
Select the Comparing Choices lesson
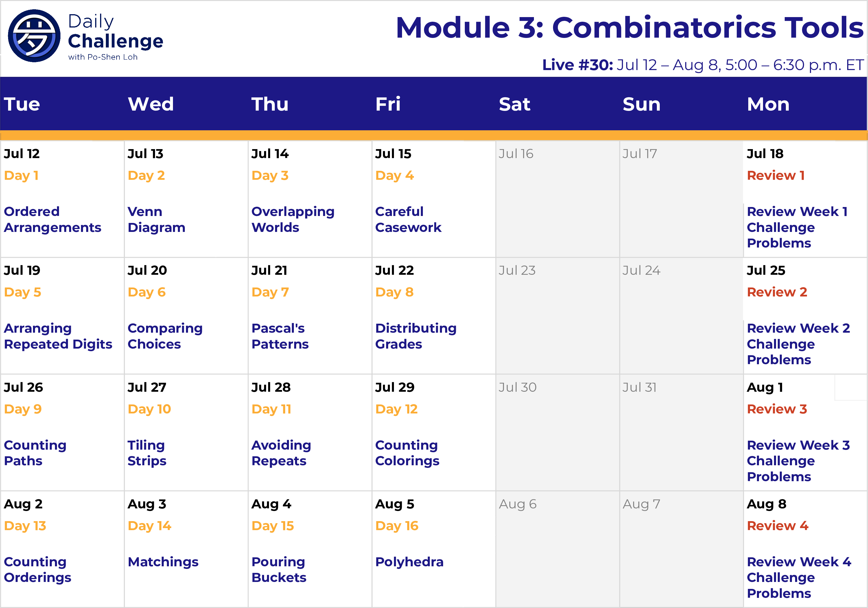click(165, 336)
